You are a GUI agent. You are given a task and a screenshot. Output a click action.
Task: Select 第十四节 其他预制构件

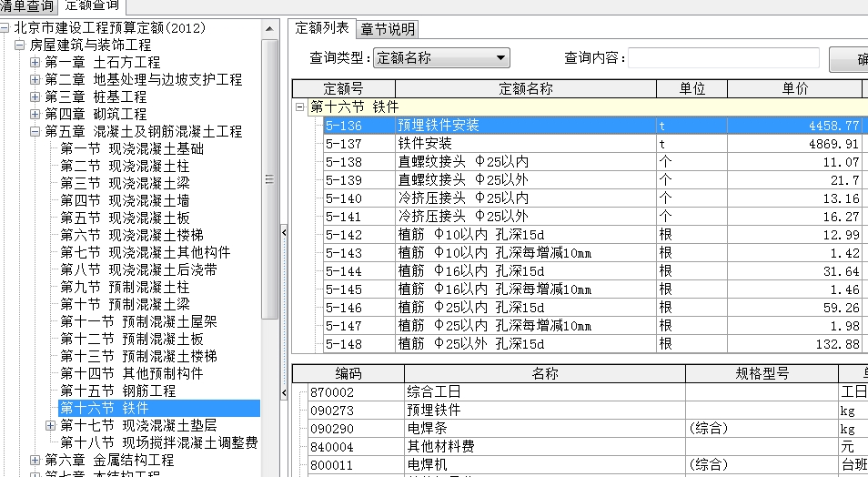click(x=132, y=373)
